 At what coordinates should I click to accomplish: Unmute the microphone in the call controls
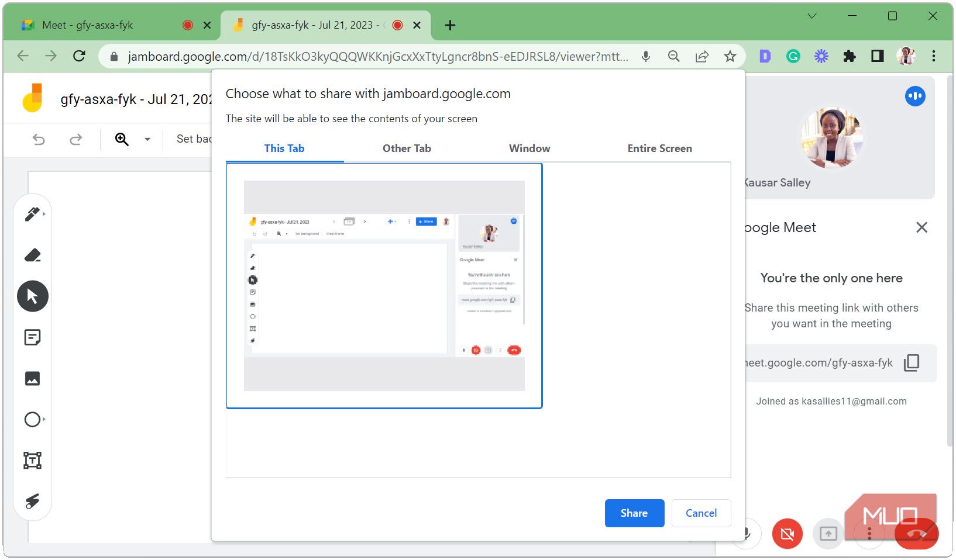coord(746,534)
